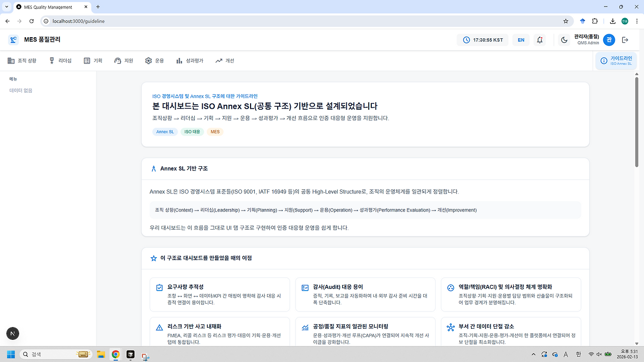Click the compass icon beside Annex SL 기반 구조

tap(154, 169)
